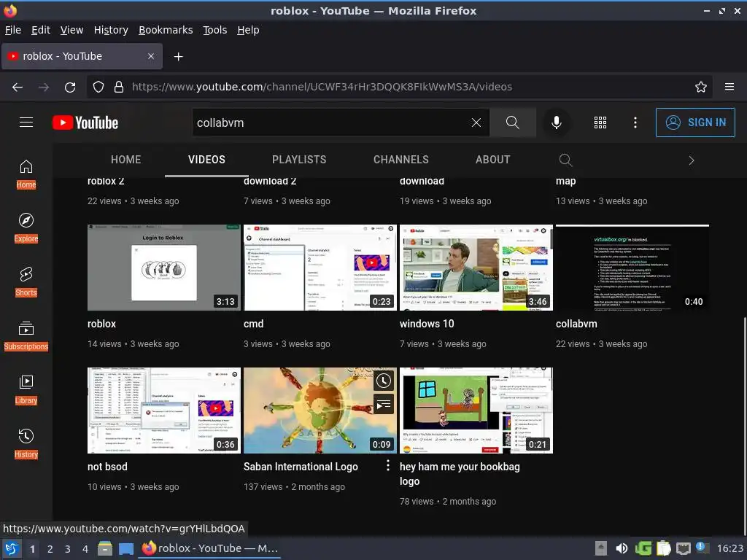This screenshot has height=560, width=747.
Task: Play the cmd video thumbnail
Action: coord(320,268)
